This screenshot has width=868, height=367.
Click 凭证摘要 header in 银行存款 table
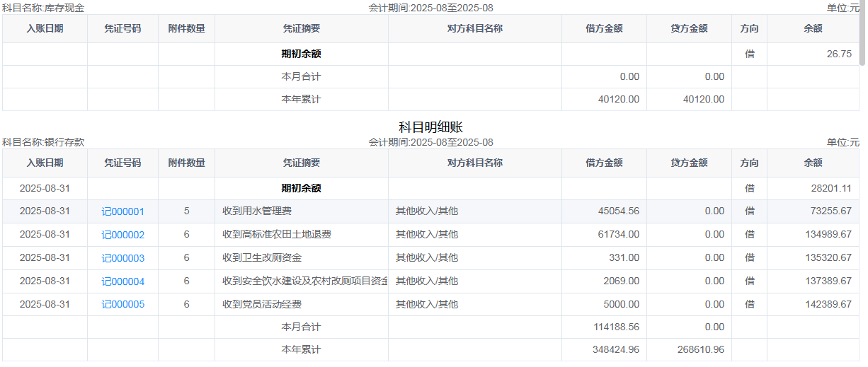point(301,163)
